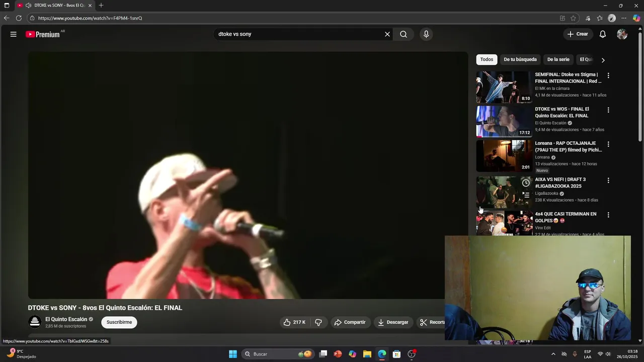Open File Explorer from the taskbar
The image size is (644, 362).
[367, 354]
